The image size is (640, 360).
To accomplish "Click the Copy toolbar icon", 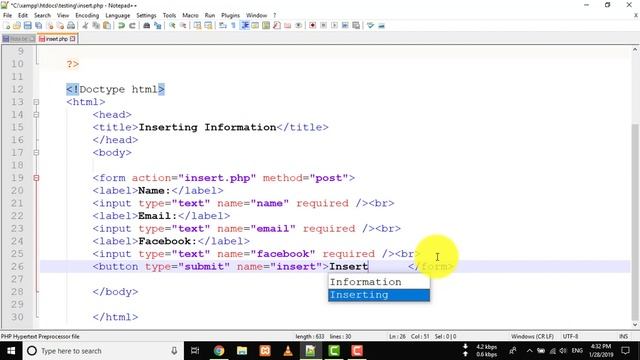I will click(96, 25).
